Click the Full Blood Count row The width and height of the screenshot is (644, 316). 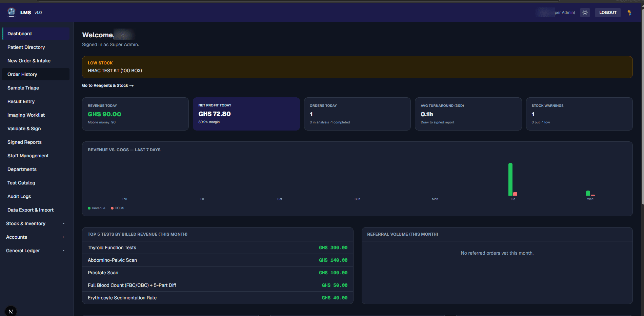[218, 285]
